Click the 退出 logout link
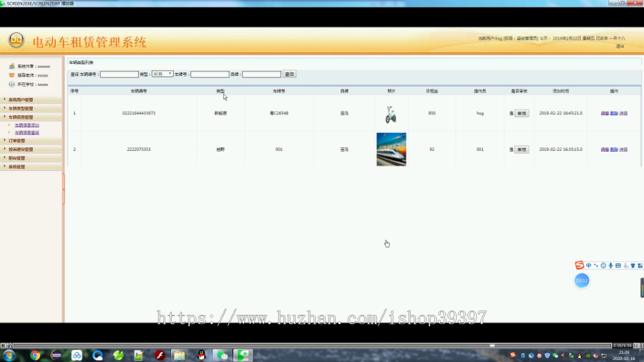 coord(620,47)
